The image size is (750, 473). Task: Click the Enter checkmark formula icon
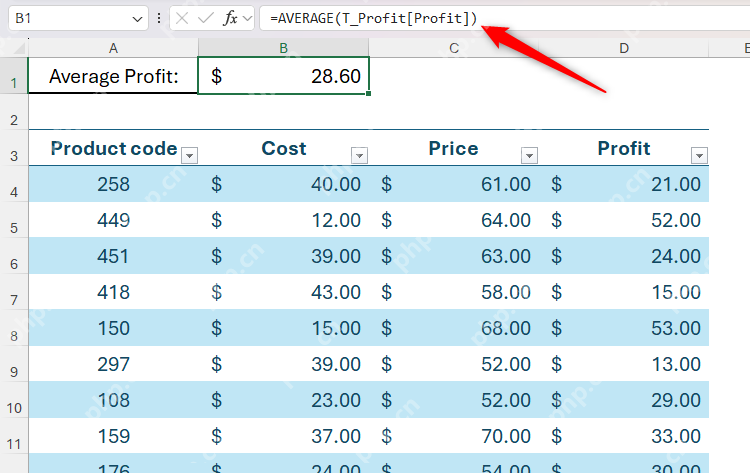click(x=206, y=19)
